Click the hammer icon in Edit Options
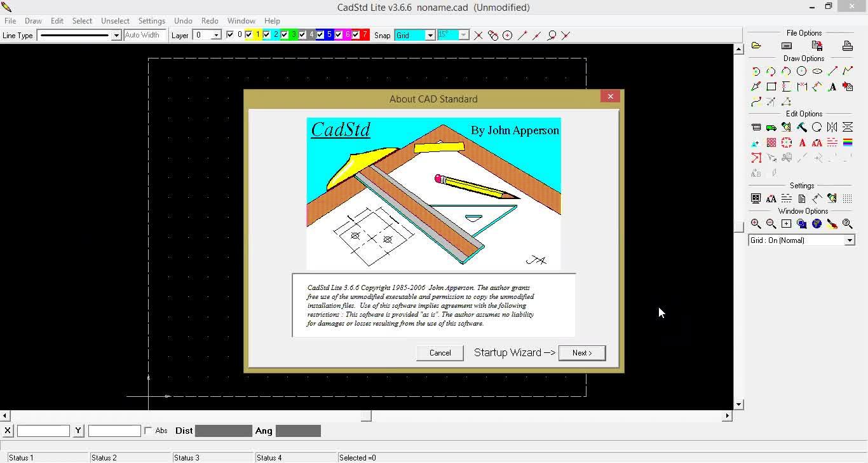Image resolution: width=868 pixels, height=463 pixels. point(802,127)
